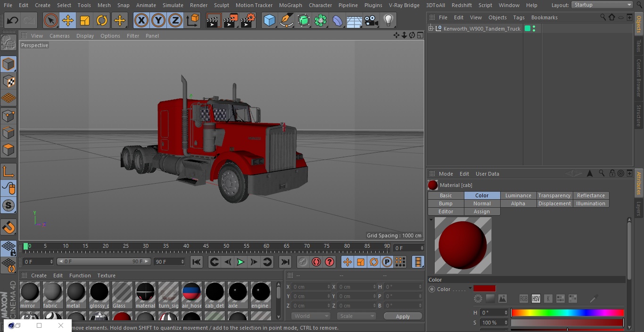Open the spline Pen tool
This screenshot has height=332, width=644.
pos(286,20)
